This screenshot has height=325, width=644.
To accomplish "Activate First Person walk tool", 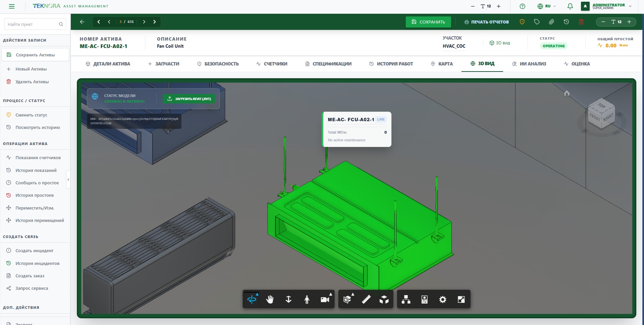I will 307,299.
